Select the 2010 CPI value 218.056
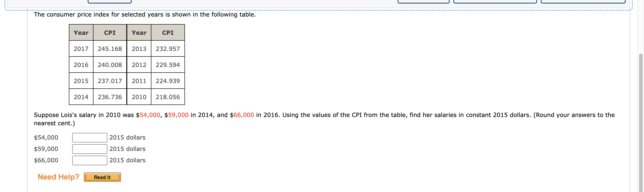This screenshot has width=644, height=192. click(x=168, y=97)
